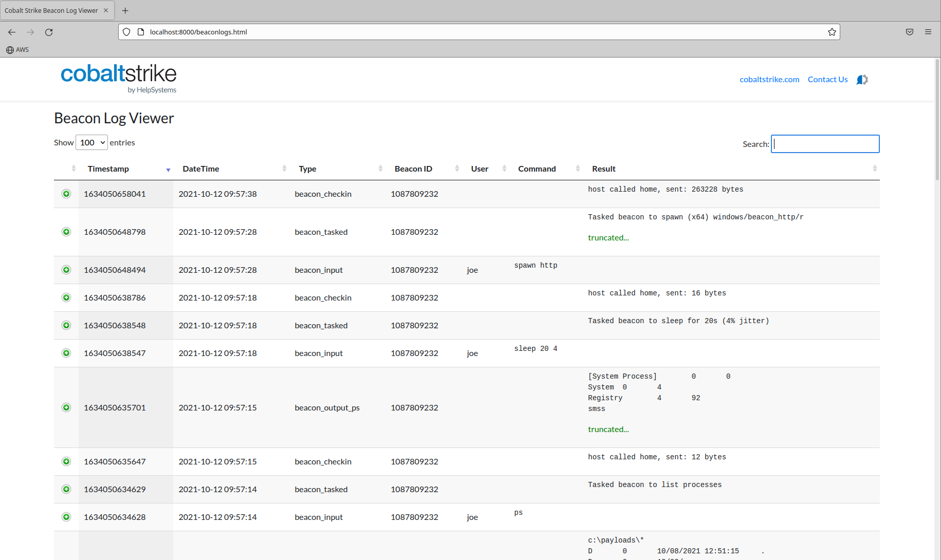
Task: Open the cobaltstrike.com link
Action: 769,79
